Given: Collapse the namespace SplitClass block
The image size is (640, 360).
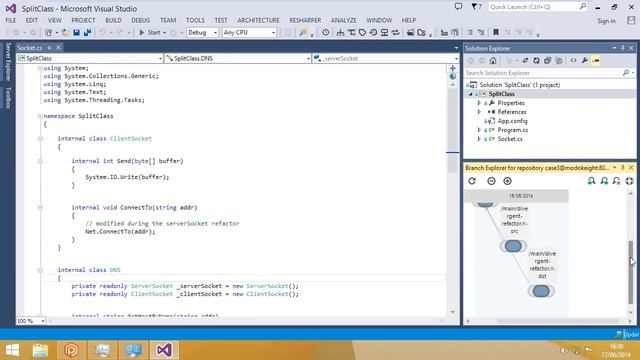Looking at the screenshot, I should pyautogui.click(x=40, y=116).
